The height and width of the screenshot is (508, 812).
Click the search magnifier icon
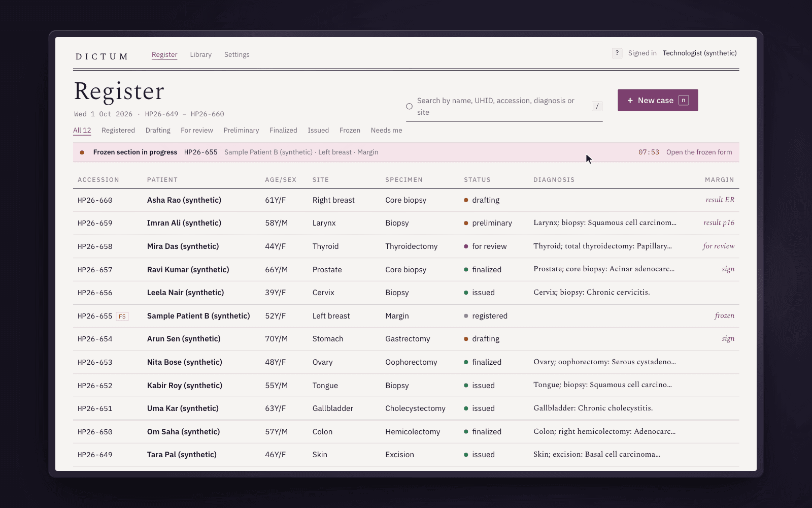(x=409, y=106)
